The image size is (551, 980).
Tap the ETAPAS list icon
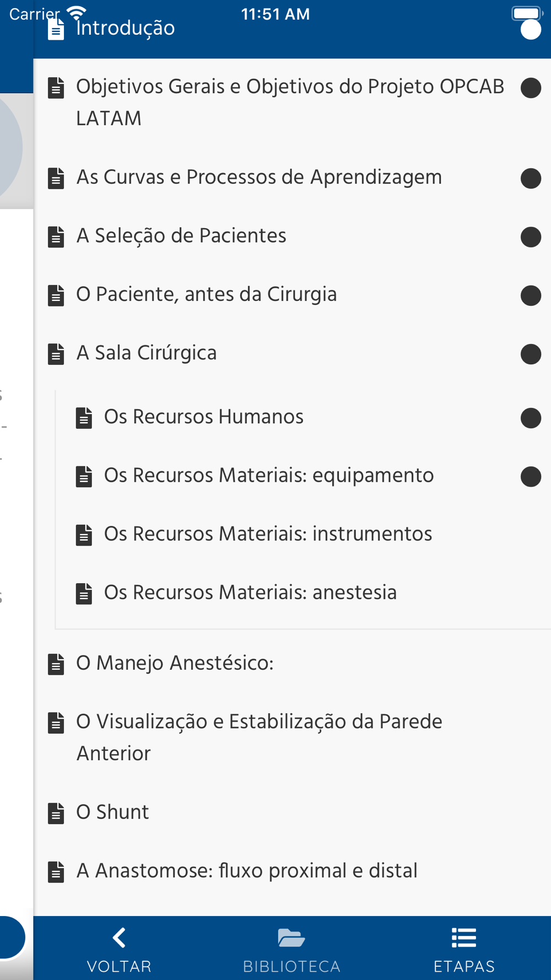click(464, 938)
